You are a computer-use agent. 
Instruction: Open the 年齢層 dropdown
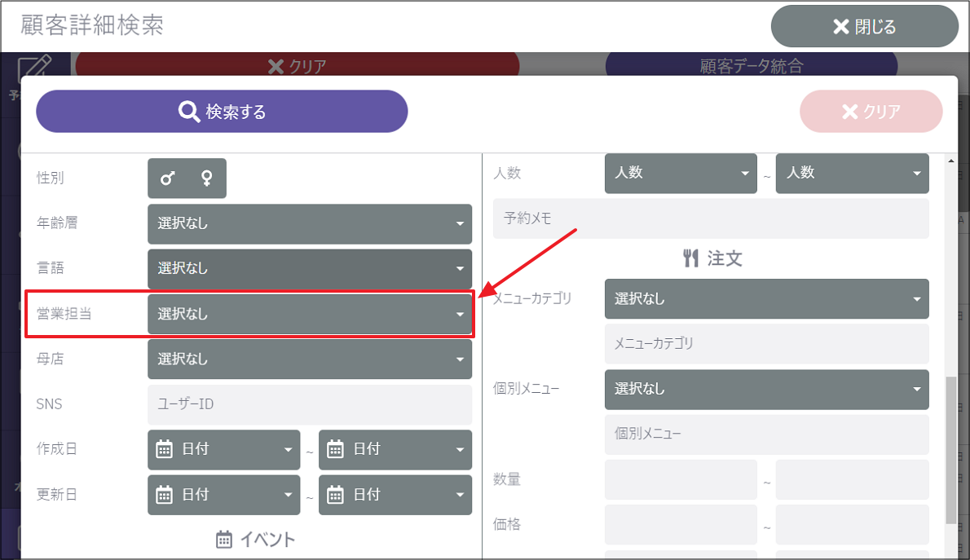click(x=309, y=223)
